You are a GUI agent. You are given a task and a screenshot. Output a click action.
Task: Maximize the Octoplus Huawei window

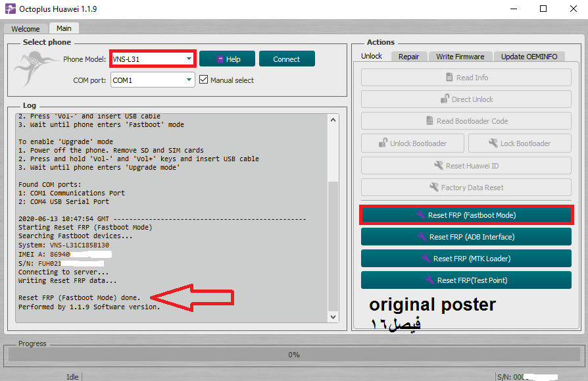[x=543, y=9]
